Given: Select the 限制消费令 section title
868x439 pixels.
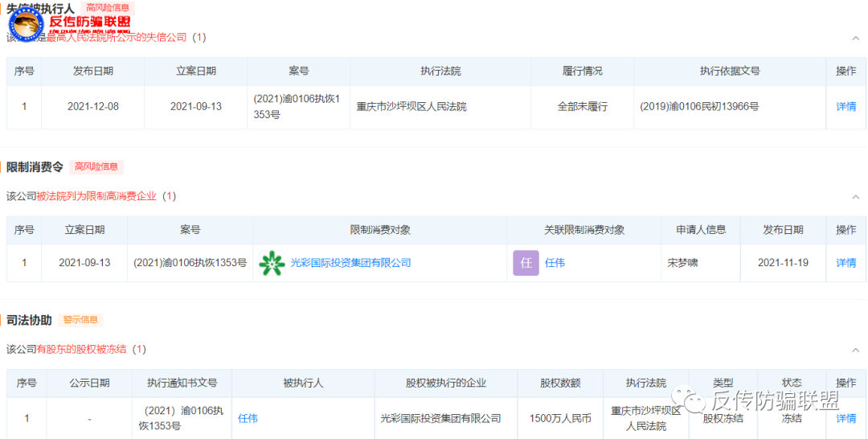Looking at the screenshot, I should (x=35, y=166).
